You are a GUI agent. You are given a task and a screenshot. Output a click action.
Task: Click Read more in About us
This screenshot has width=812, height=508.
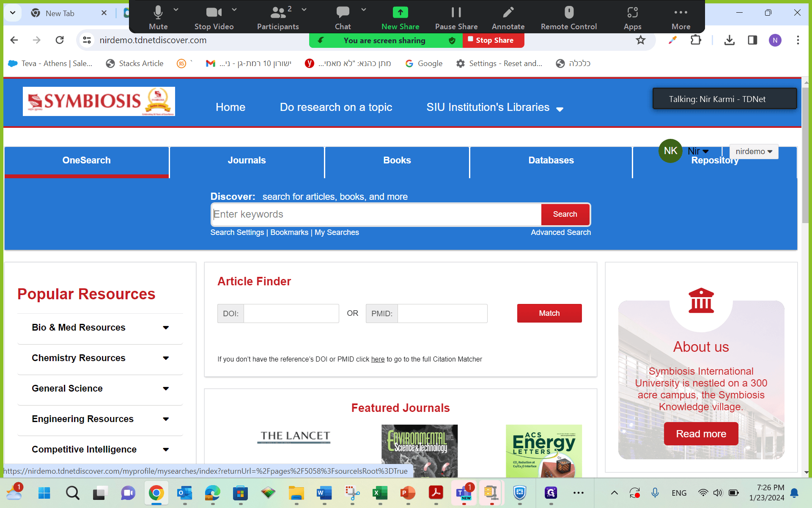701,434
